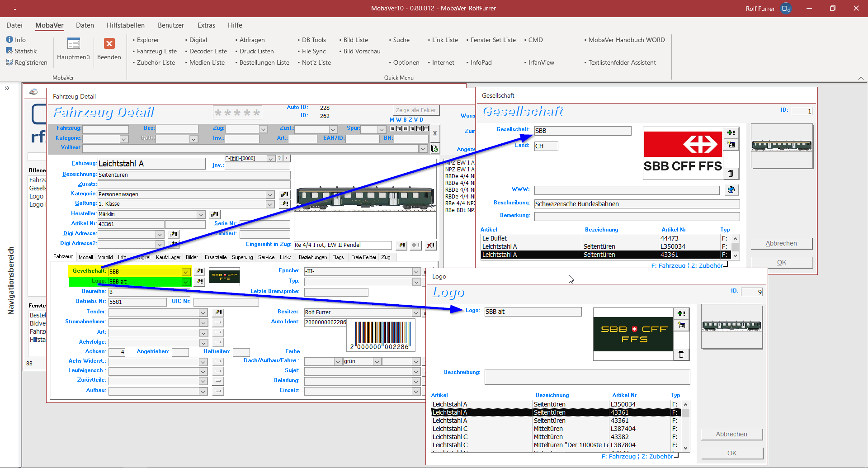Open MobaVer Handbuch WORD link

tap(627, 40)
